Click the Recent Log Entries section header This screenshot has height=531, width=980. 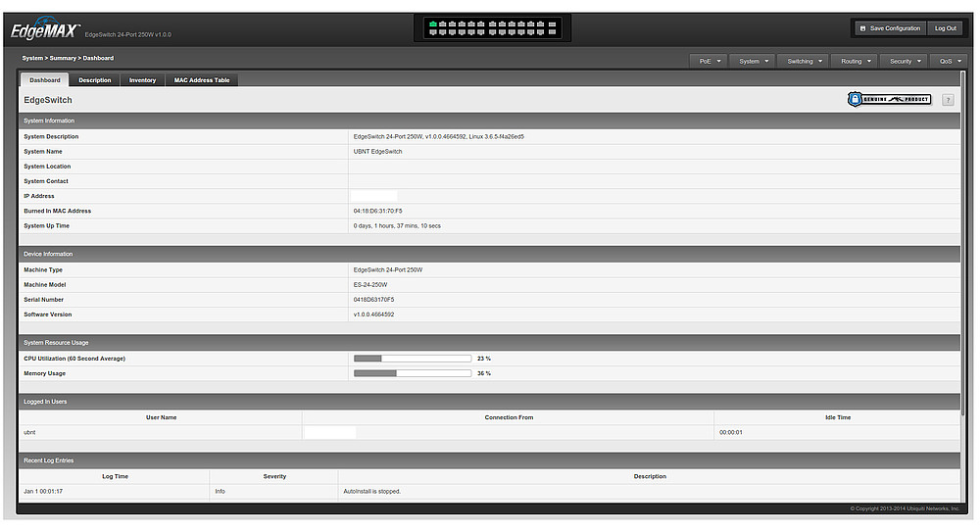(489, 460)
